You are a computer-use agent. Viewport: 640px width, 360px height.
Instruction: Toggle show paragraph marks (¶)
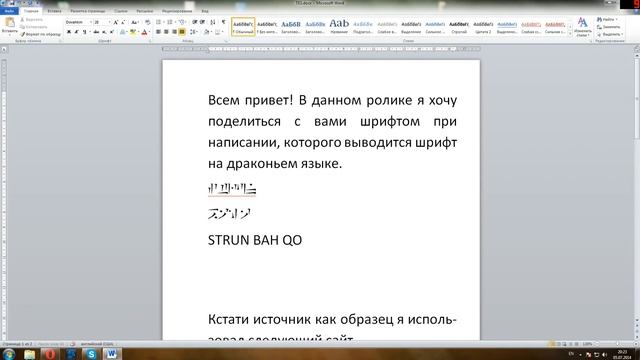click(x=223, y=22)
